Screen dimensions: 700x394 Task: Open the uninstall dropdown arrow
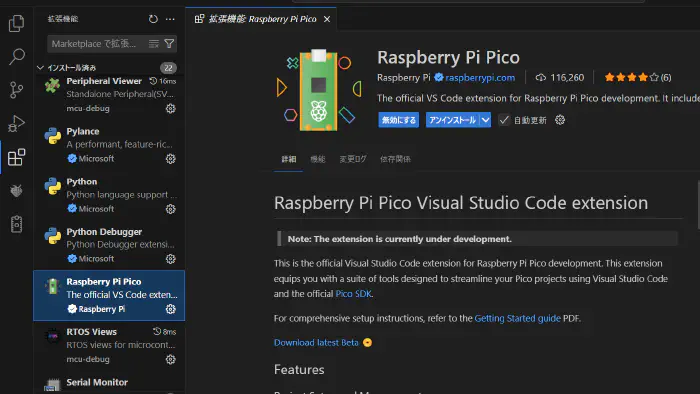[x=485, y=120]
